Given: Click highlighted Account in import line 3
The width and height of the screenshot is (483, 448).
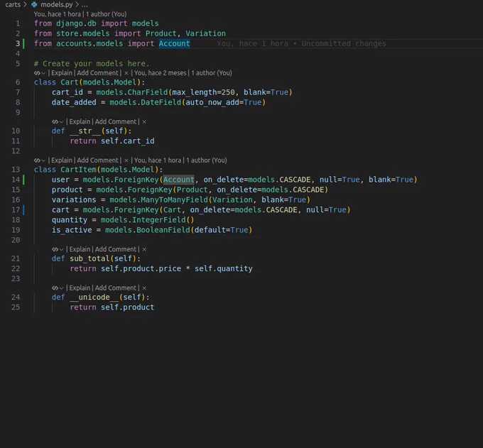Looking at the screenshot, I should (x=174, y=44).
